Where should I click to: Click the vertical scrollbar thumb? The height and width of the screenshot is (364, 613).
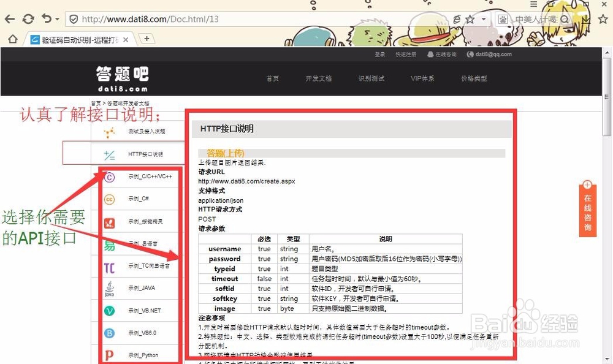pyautogui.click(x=607, y=97)
